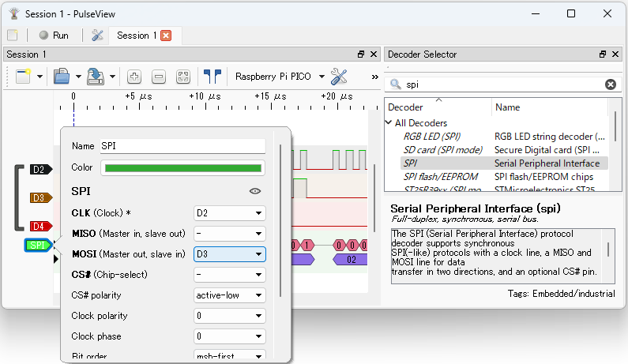Toggle the cursors icon with blue flags
The height and width of the screenshot is (364, 628).
(x=212, y=76)
